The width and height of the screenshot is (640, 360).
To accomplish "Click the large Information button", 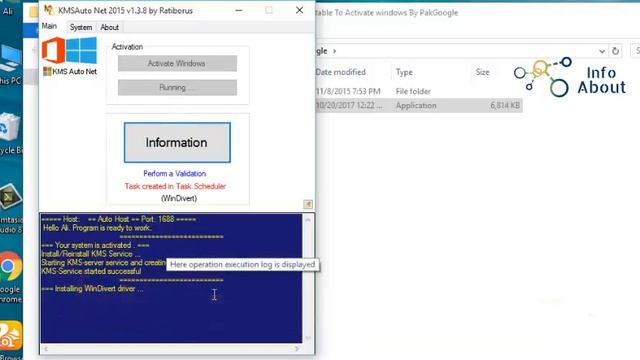I will click(177, 142).
